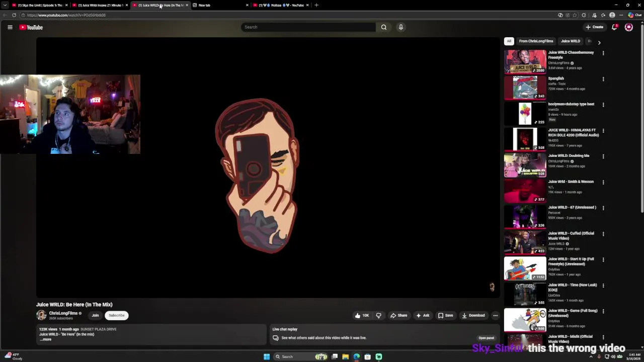Screen dimensions: 644x362
Task: Share this video
Action: coord(398,315)
